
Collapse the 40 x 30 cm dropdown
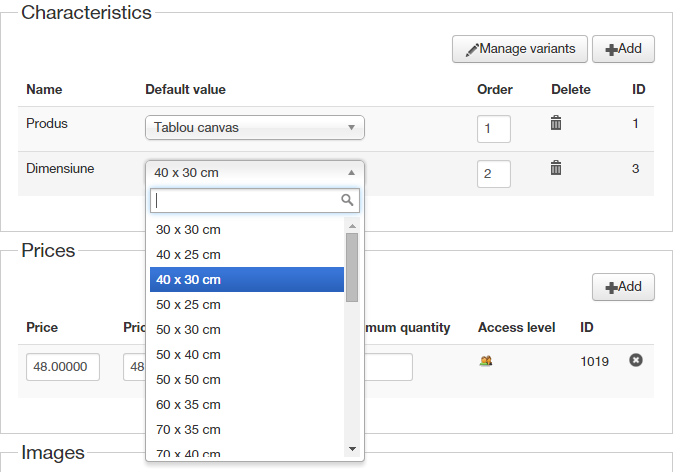click(255, 173)
